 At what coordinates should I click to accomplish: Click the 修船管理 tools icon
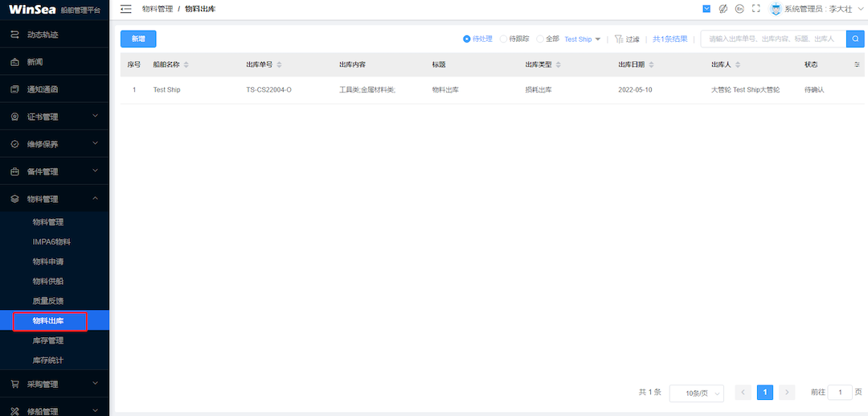tap(15, 411)
